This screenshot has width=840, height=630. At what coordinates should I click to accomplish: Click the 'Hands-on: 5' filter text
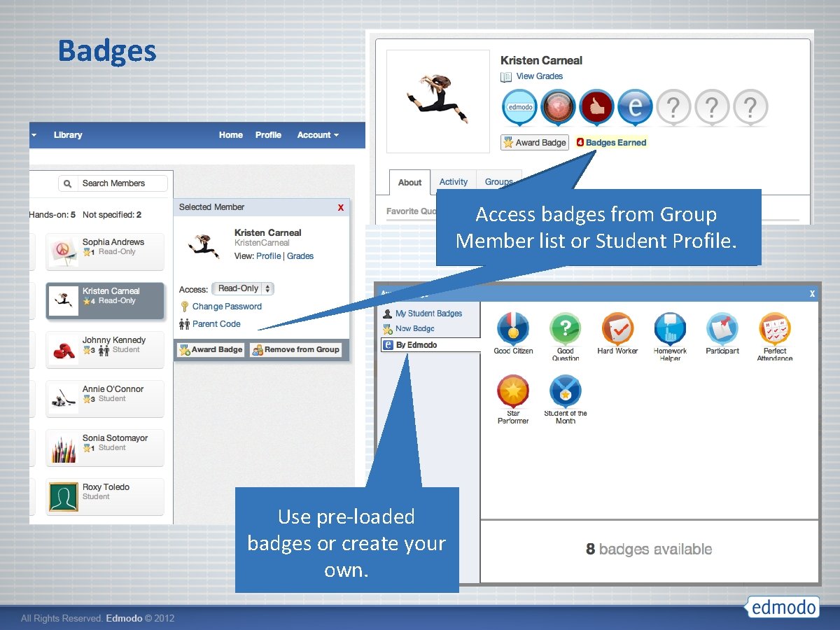pos(52,215)
